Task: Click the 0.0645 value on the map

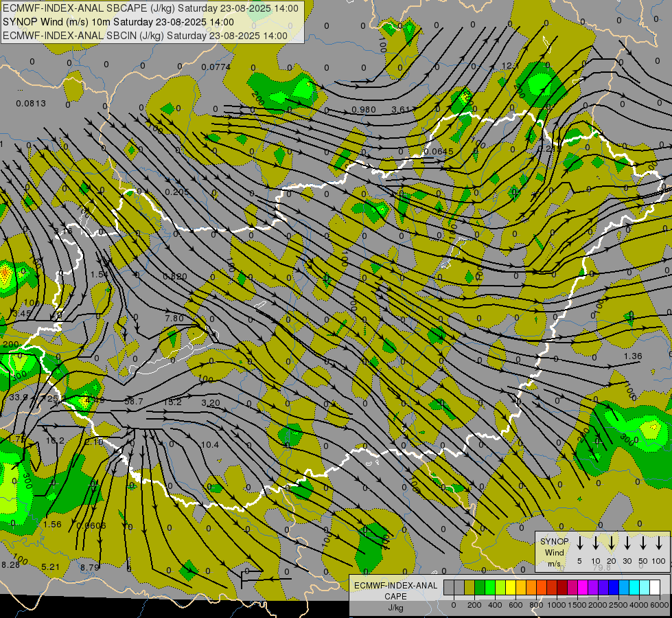Action: (439, 151)
